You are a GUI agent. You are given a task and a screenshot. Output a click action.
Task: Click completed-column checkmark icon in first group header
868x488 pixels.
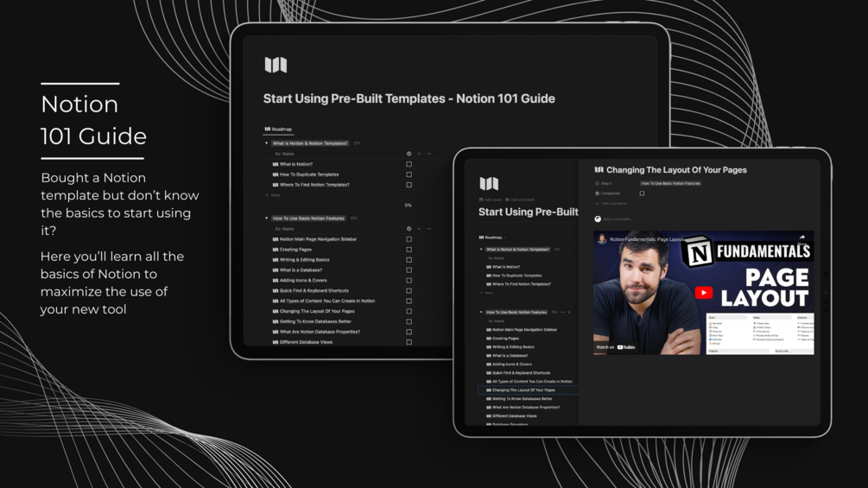pyautogui.click(x=409, y=154)
